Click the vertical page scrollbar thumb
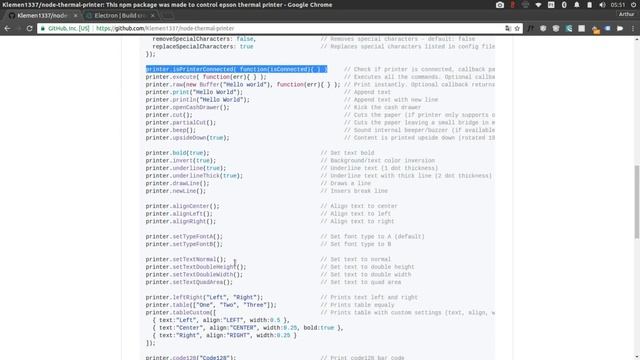640x360 pixels. [637, 202]
